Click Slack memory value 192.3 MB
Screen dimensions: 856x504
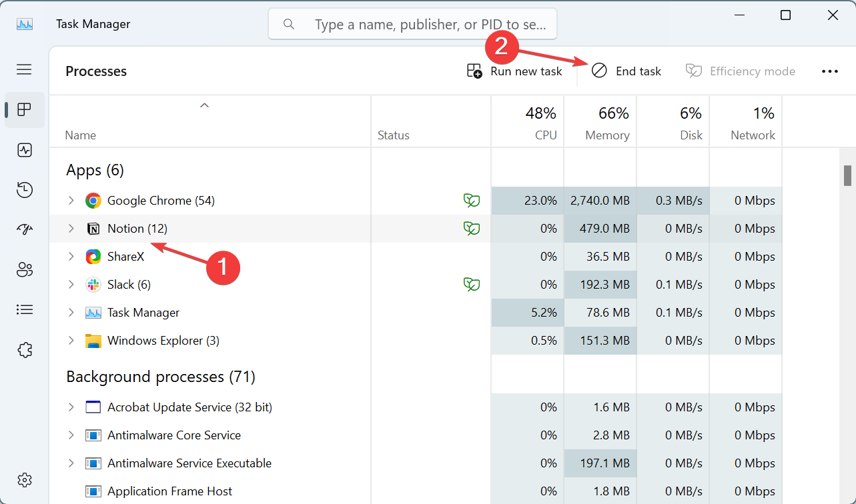point(605,285)
